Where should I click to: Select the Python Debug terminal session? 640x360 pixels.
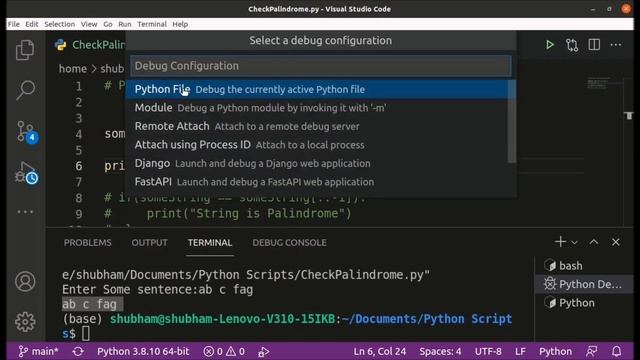[x=584, y=284]
